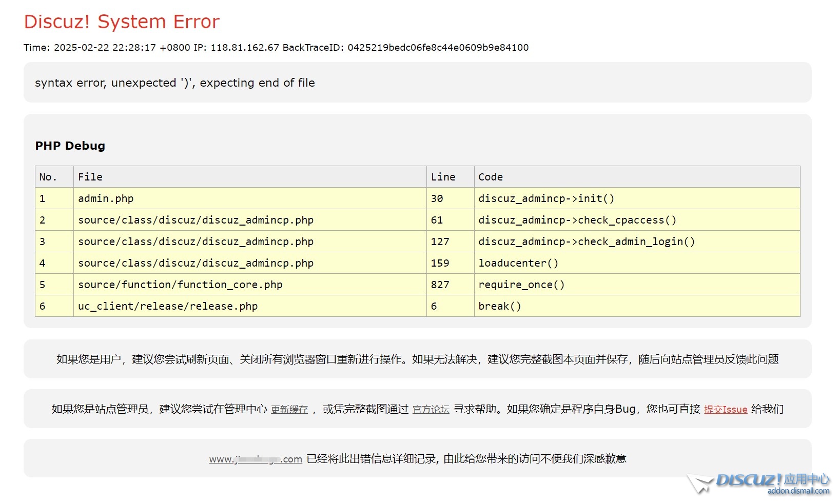
Task: Open the 更新缓存 link
Action: 289,409
